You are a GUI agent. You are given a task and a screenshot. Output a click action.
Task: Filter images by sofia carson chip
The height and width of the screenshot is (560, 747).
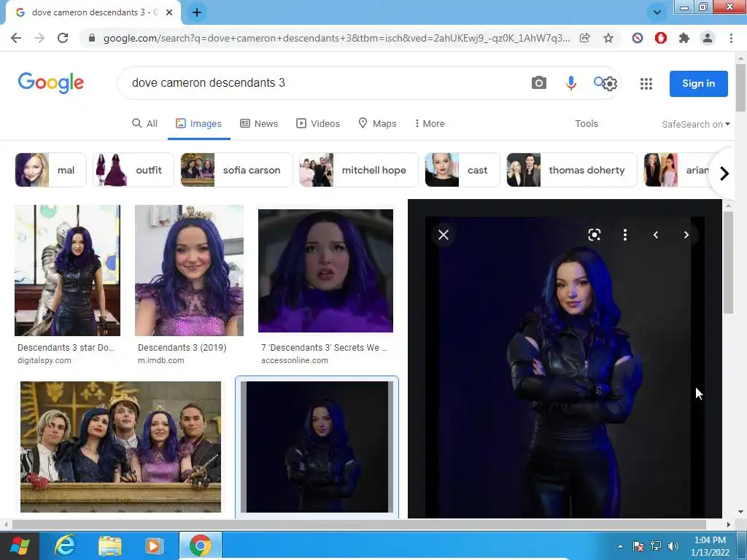(x=236, y=170)
